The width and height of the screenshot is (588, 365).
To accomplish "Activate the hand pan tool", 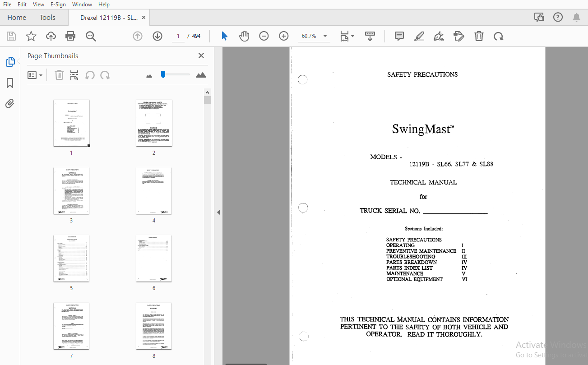I will (x=244, y=36).
